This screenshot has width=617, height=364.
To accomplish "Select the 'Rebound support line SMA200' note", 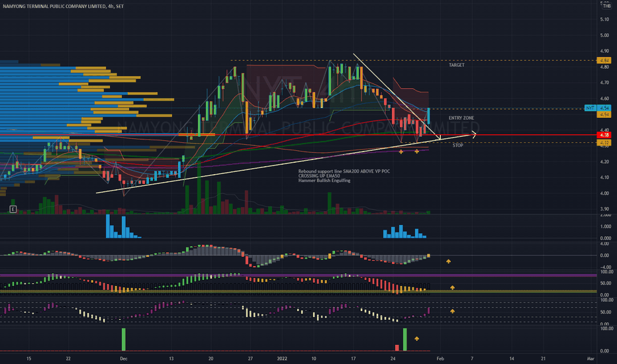I will [344, 171].
